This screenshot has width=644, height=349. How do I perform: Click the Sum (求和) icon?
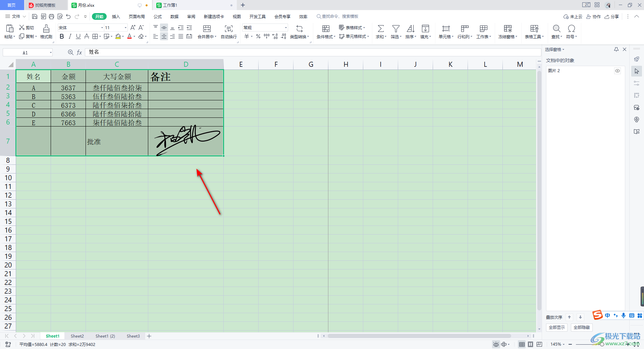(x=381, y=29)
